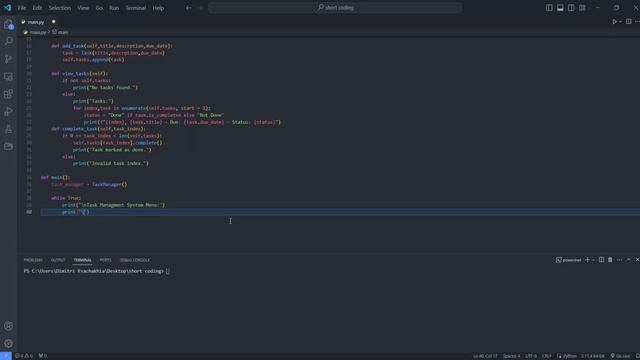Toggle the bottom panel visibility
Viewport: 640px width, 360px height.
coord(560,8)
